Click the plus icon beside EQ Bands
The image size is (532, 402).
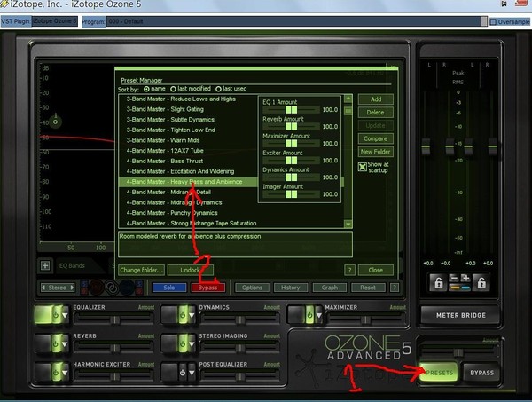45,265
